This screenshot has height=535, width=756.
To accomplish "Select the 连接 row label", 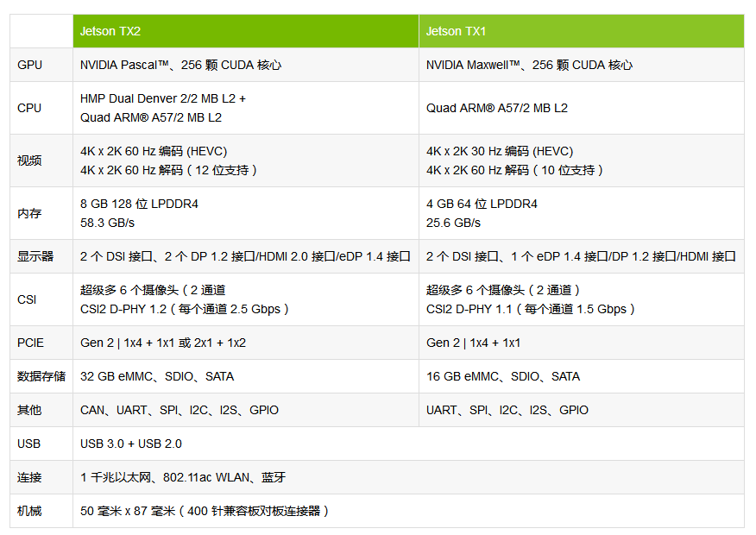I will coord(29,478).
